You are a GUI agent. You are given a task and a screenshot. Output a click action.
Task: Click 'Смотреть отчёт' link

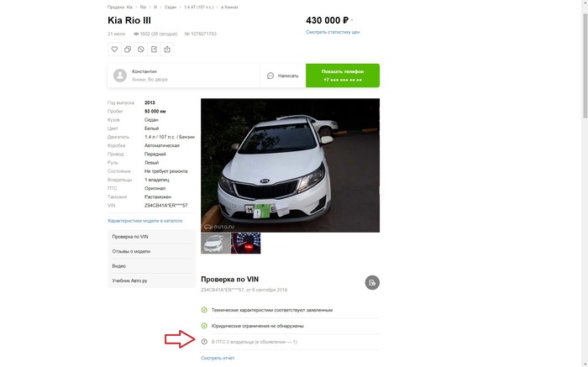(218, 358)
